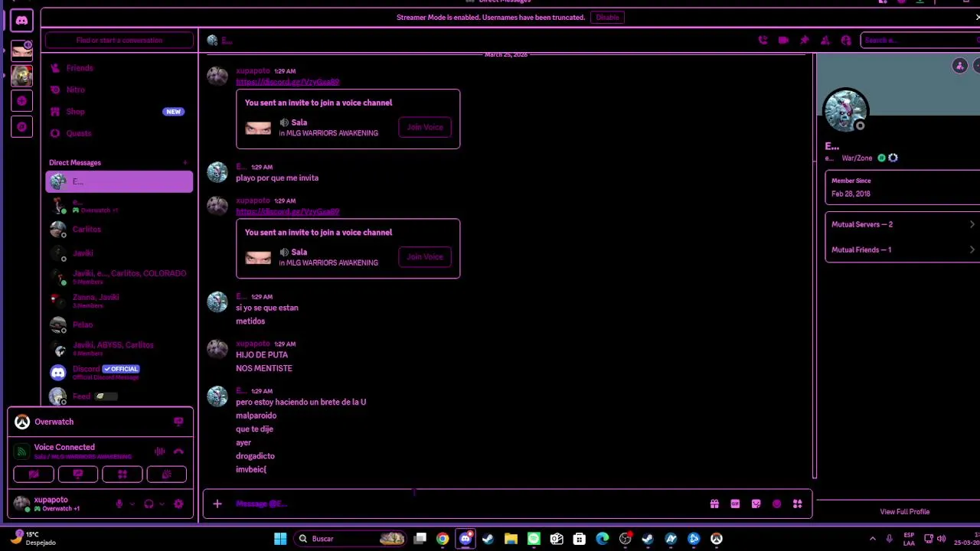The image size is (980, 551).
Task: Open the Shop page
Action: (x=119, y=112)
